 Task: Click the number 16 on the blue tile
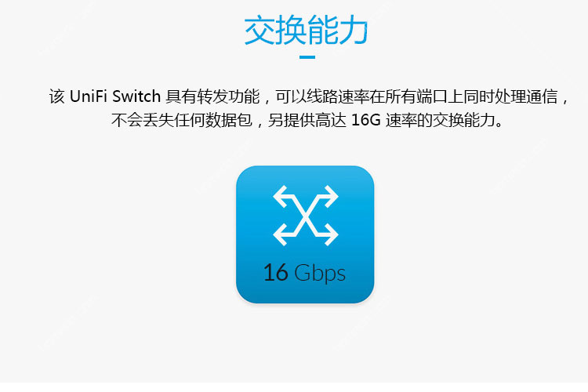(276, 272)
